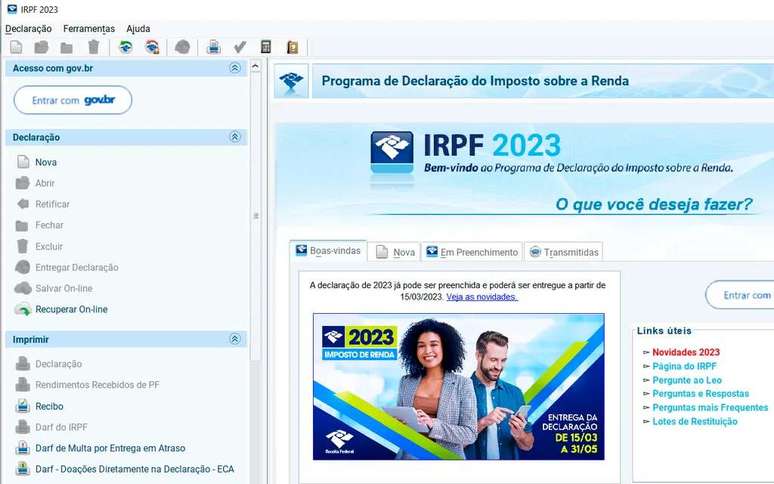Click the Nova page icon in sidebar
Image resolution: width=774 pixels, height=484 pixels.
tap(23, 162)
